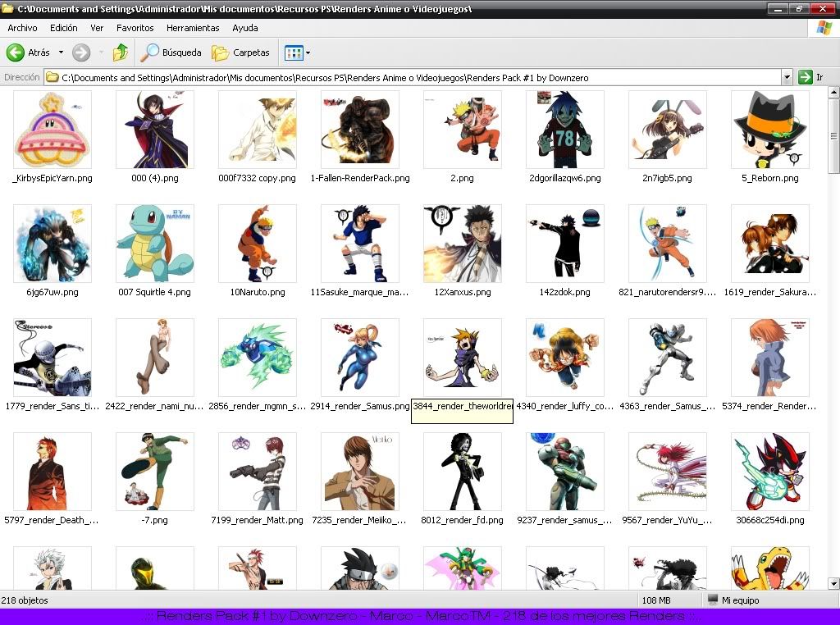Click the green Back arrow icon
Viewport: 840px width, 625px height.
coord(15,52)
